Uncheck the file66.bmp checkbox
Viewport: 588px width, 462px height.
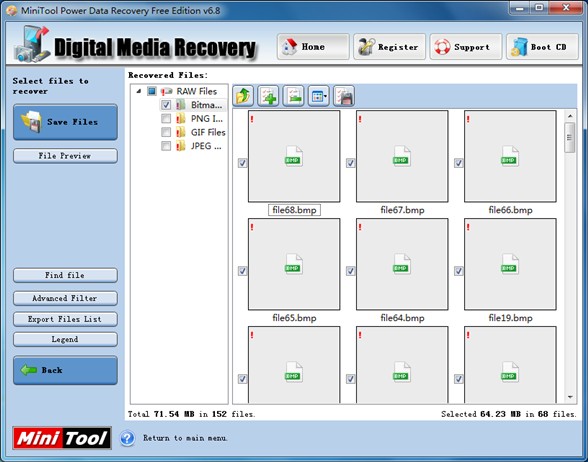point(458,163)
